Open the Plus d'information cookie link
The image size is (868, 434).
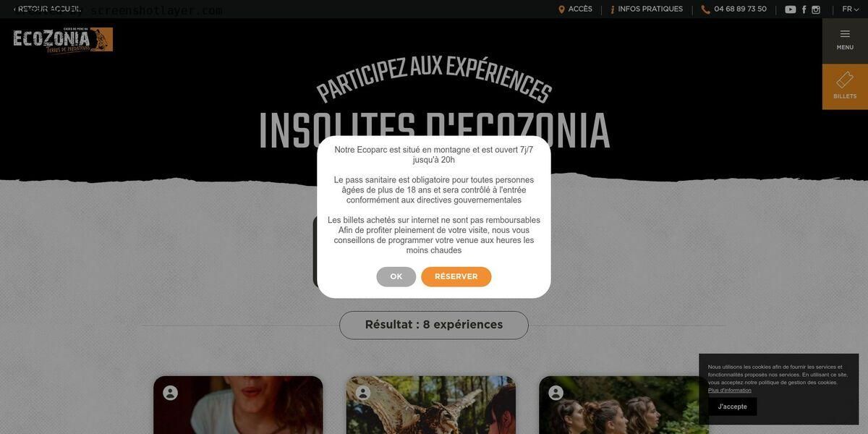(730, 391)
